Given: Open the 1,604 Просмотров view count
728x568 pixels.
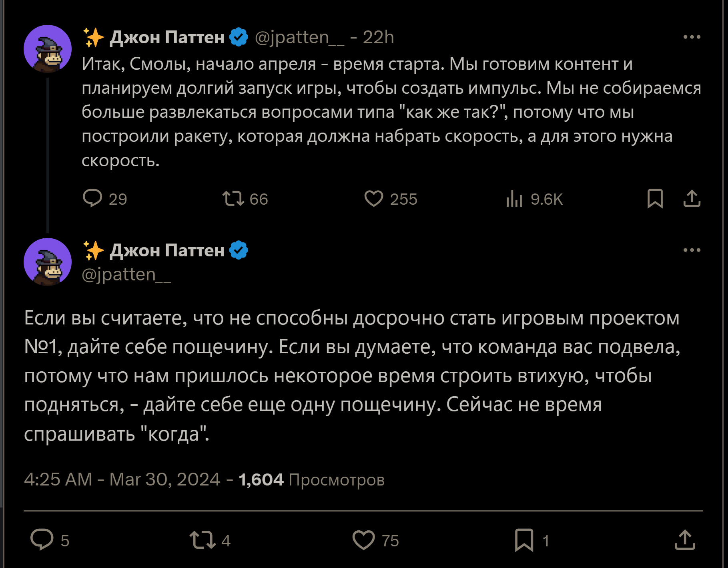Looking at the screenshot, I should [x=311, y=479].
